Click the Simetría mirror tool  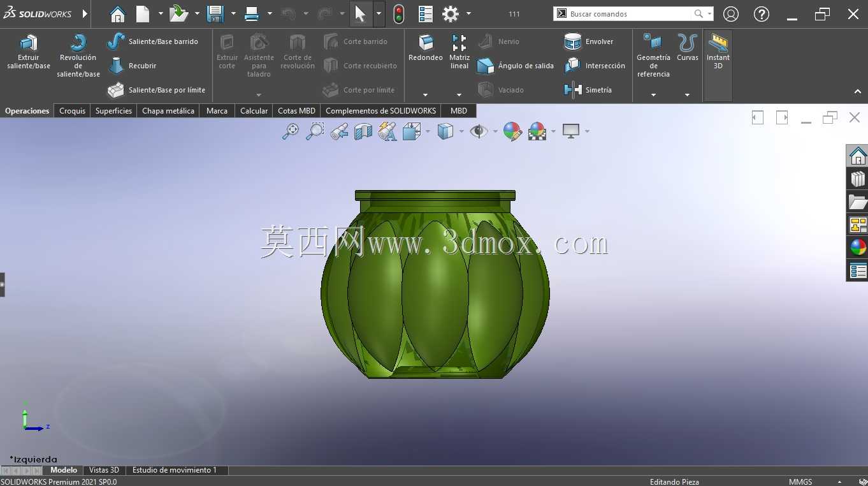point(588,90)
